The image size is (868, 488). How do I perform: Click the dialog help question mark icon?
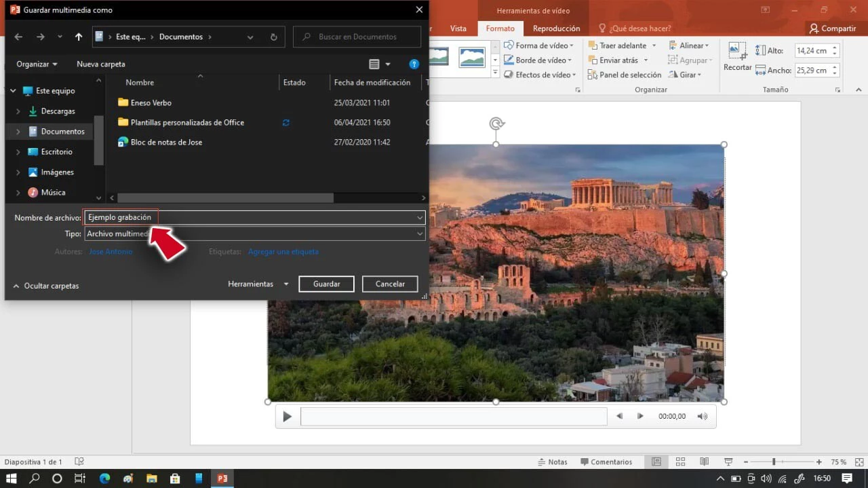pos(414,64)
